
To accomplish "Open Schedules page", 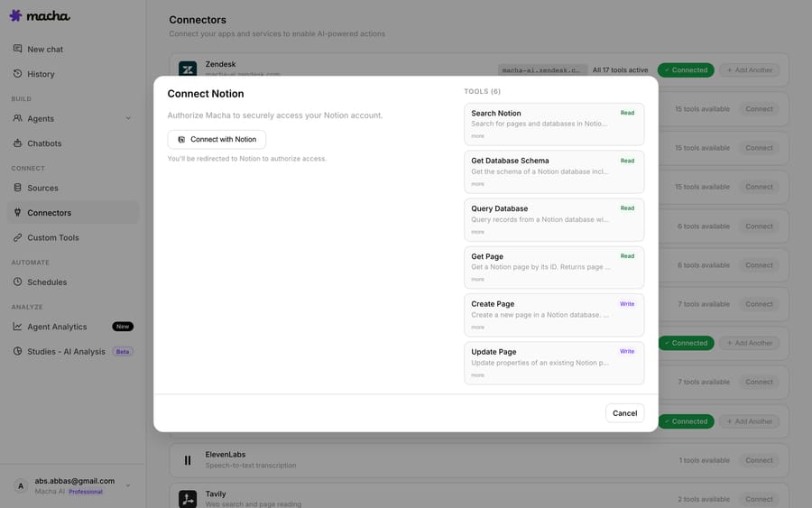I will [73, 282].
